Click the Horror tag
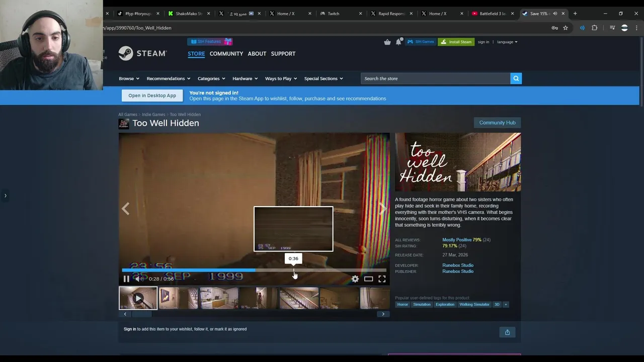Viewport: 644px width, 362px height. [403, 304]
